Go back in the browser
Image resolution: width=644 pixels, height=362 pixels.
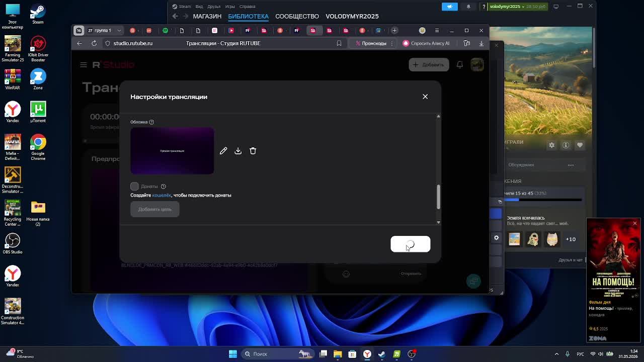click(79, 43)
